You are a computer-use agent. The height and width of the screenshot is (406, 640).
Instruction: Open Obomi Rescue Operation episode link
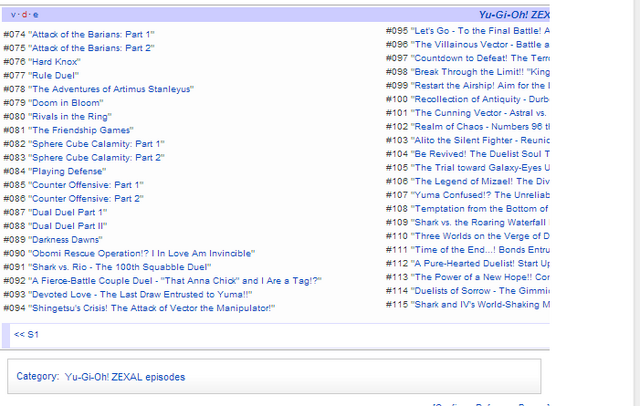coord(142,253)
